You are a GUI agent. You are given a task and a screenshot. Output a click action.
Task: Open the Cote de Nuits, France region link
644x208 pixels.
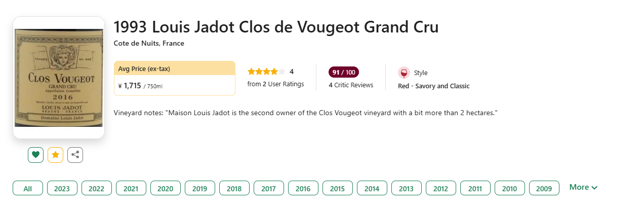149,44
